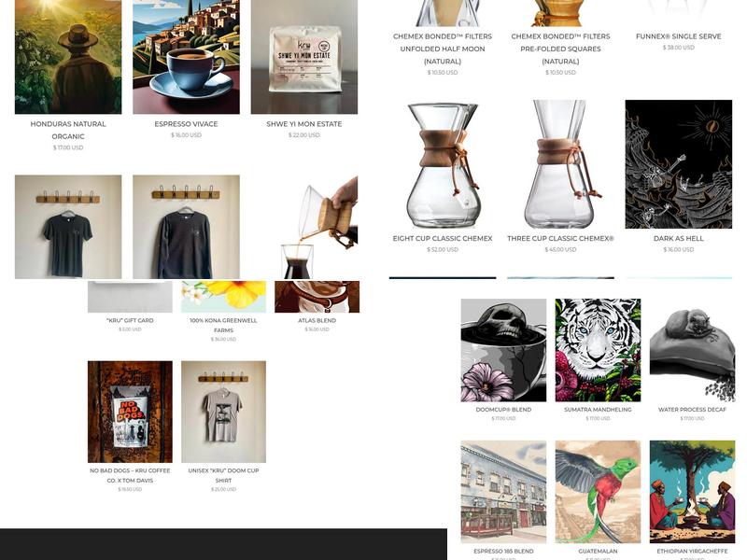View the Three Cup Classic Chemex image
This screenshot has width=747, height=560.
(x=561, y=164)
